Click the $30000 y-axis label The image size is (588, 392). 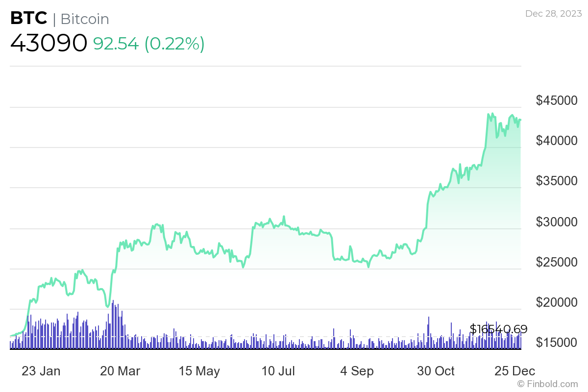pos(557,222)
